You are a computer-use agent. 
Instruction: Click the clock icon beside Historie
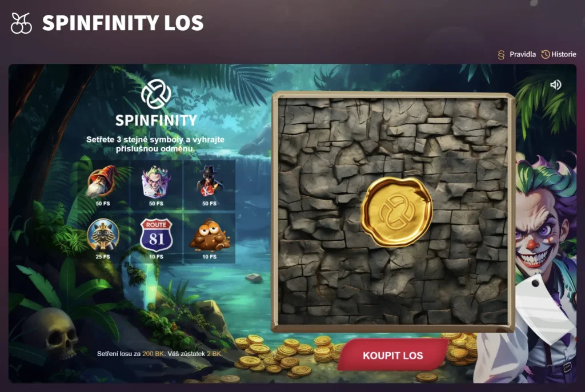tap(546, 54)
